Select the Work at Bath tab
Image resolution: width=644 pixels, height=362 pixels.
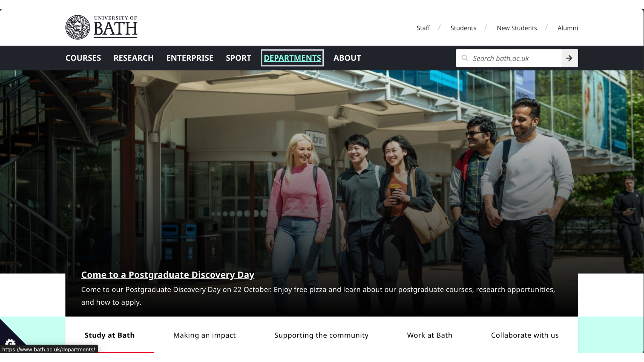pyautogui.click(x=429, y=335)
